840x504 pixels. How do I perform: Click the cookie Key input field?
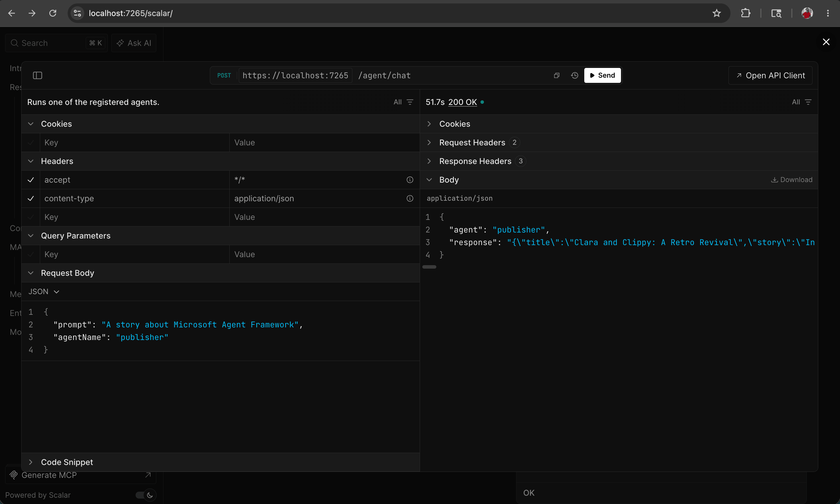(x=135, y=143)
